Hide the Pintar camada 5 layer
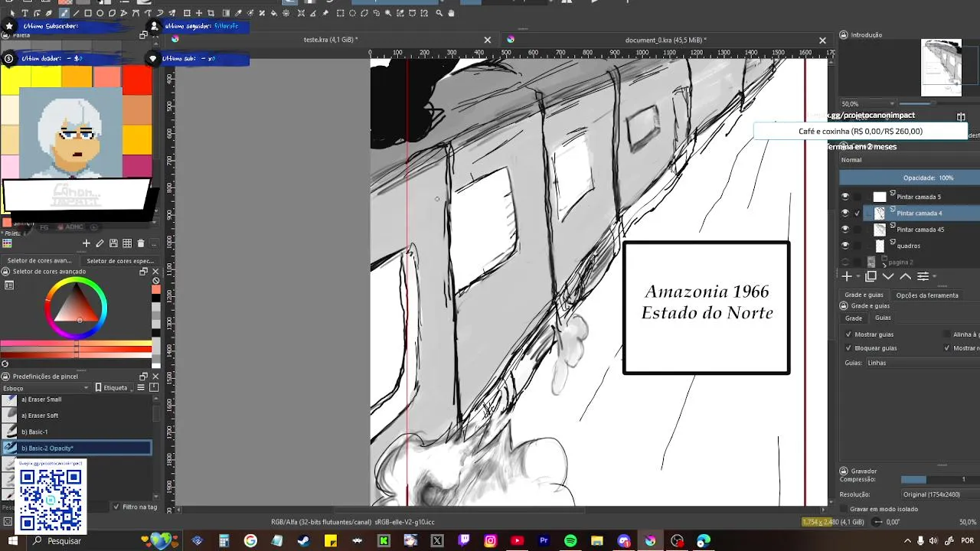The width and height of the screenshot is (980, 551). click(x=845, y=197)
